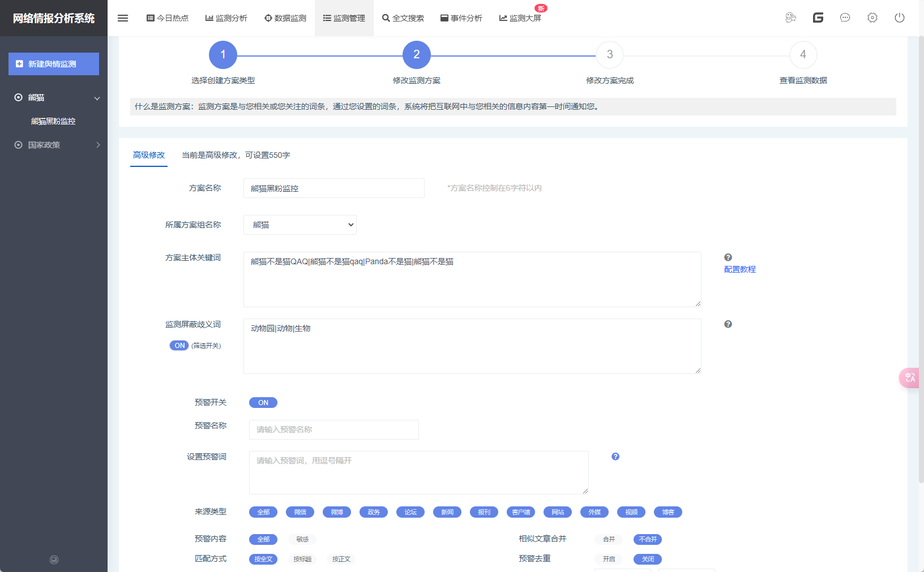Image resolution: width=924 pixels, height=572 pixels.
Task: Click step 4 circle 查看监测数据
Action: pyautogui.click(x=803, y=54)
